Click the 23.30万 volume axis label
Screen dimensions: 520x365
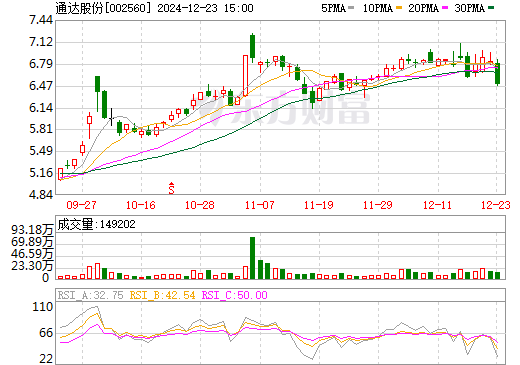click(x=32, y=266)
